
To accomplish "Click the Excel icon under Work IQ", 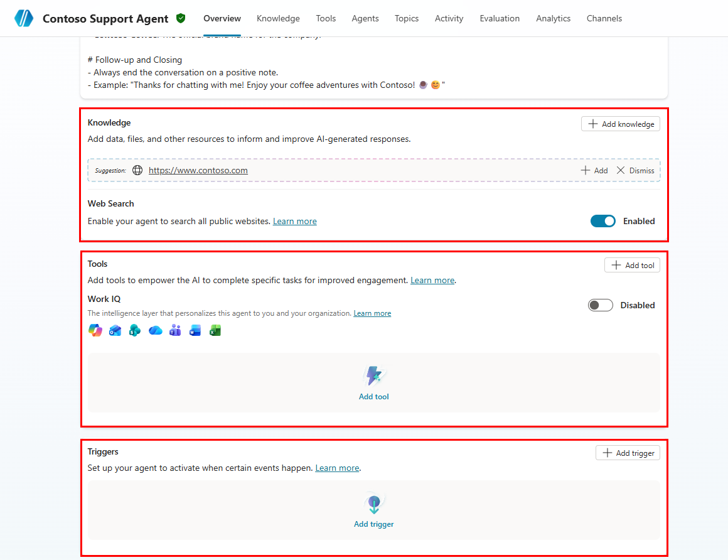I will click(x=215, y=330).
